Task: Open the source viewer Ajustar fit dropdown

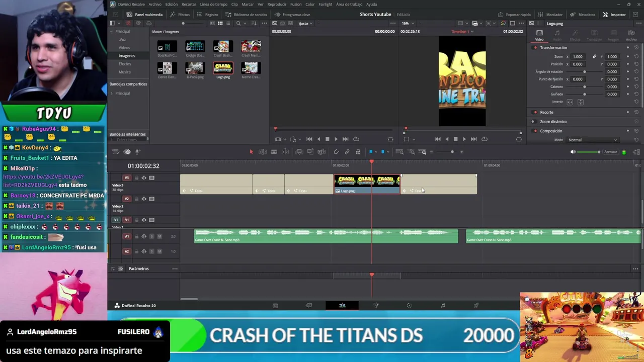Action: pos(305,23)
